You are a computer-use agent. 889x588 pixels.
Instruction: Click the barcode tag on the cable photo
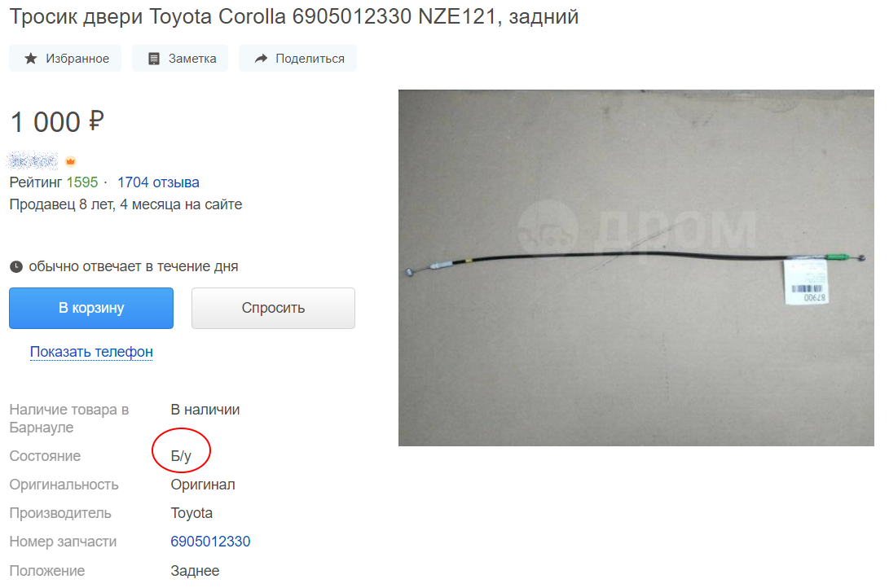[x=806, y=282]
